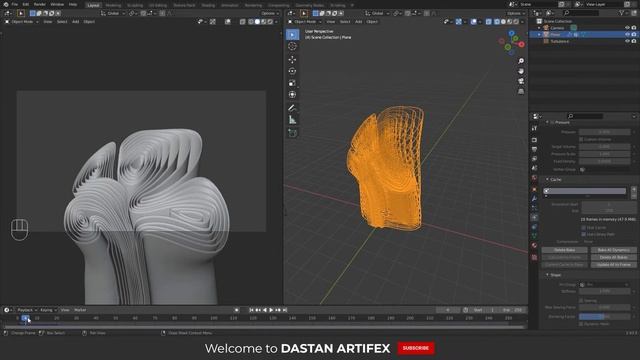640x360 pixels.
Task: Click the navigation gizmo red X axis
Action: click(x=521, y=44)
